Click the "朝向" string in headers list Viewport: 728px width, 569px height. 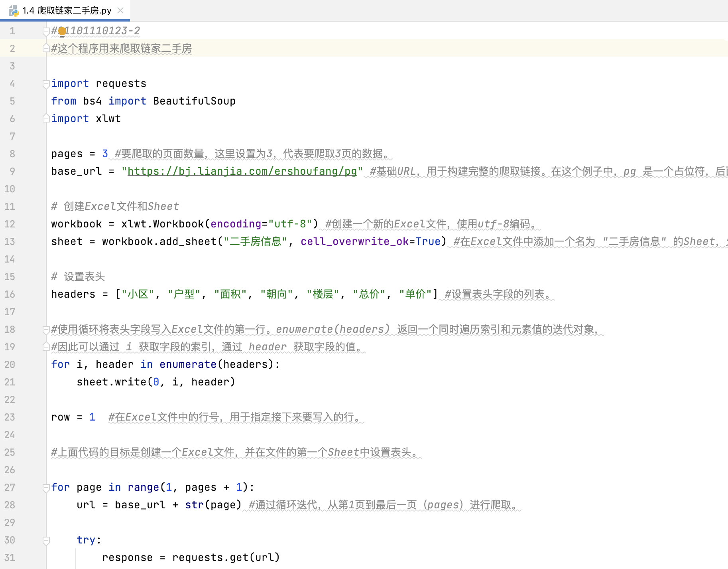coord(276,294)
